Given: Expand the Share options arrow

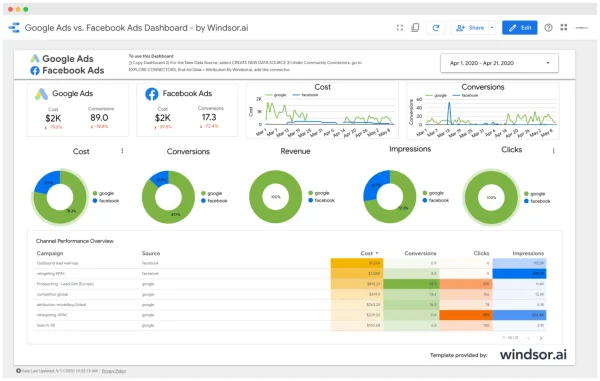Looking at the screenshot, I should pyautogui.click(x=492, y=28).
